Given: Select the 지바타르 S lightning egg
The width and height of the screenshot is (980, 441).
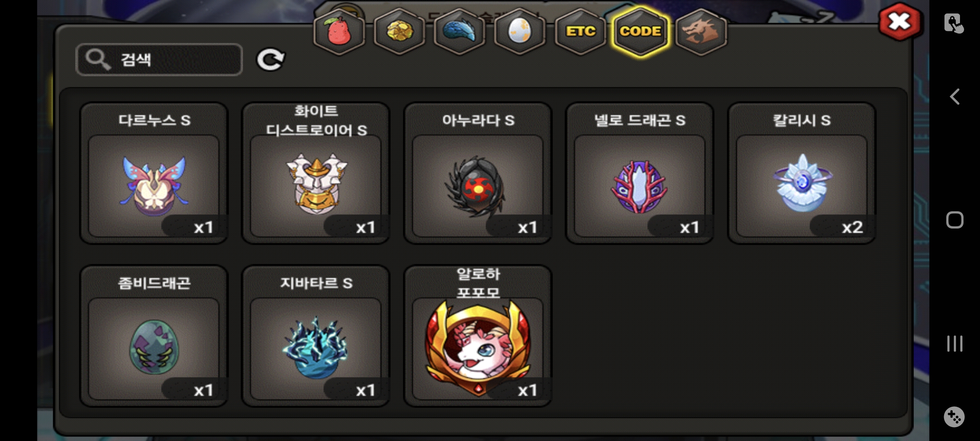Looking at the screenshot, I should point(316,336).
